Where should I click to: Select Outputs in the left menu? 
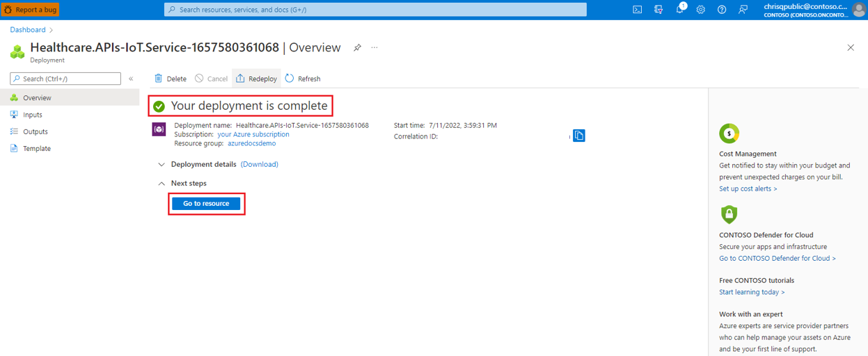pyautogui.click(x=35, y=131)
